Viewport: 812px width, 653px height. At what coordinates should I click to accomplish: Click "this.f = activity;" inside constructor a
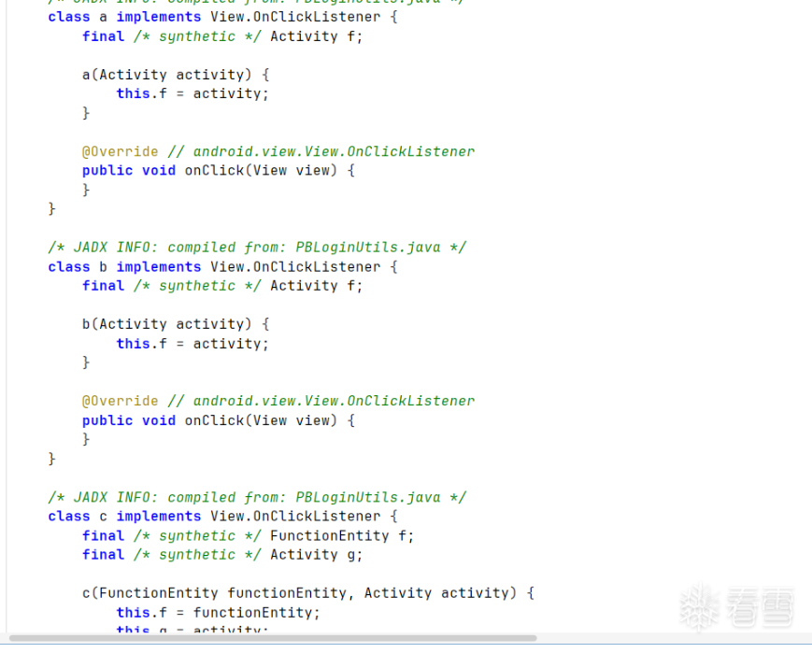pos(192,93)
